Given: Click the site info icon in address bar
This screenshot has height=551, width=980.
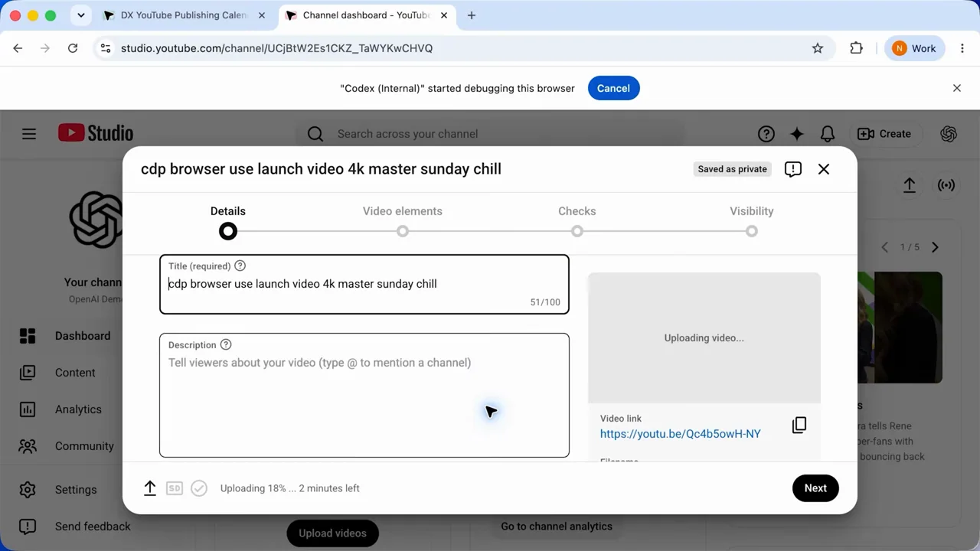Looking at the screenshot, I should click(106, 48).
